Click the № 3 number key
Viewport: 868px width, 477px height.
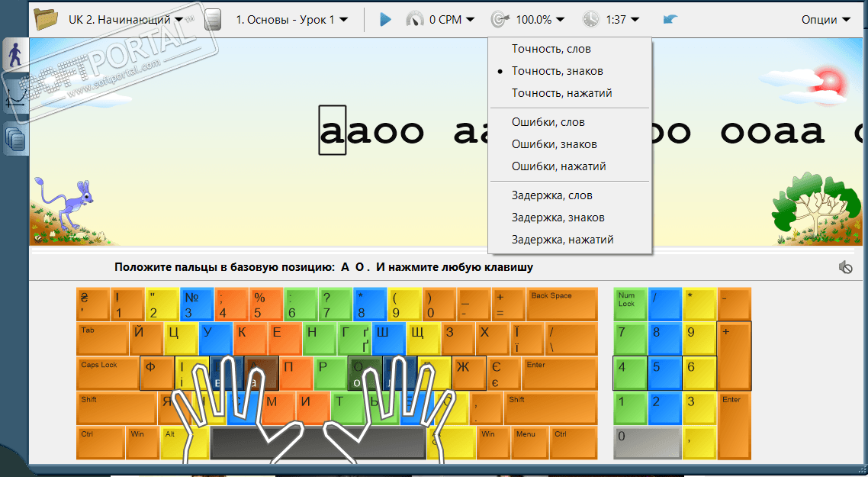pos(197,305)
